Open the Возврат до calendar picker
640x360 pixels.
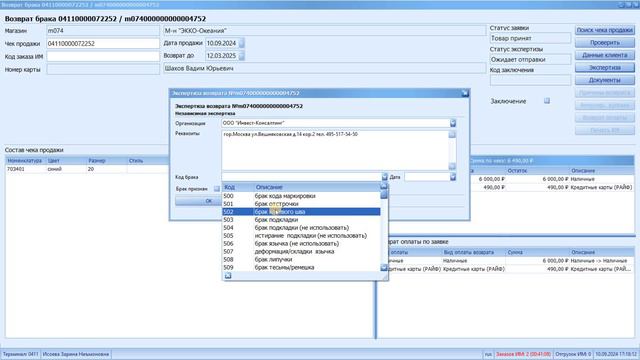pos(242,56)
